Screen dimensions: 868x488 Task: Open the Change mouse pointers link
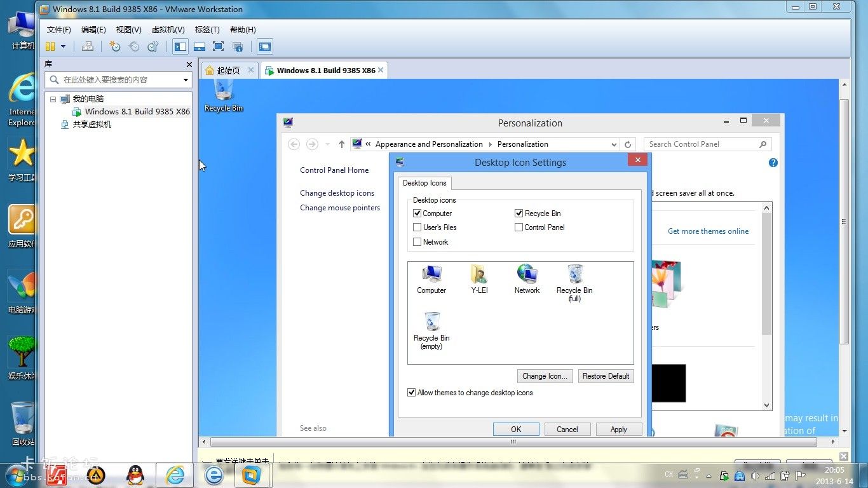340,208
